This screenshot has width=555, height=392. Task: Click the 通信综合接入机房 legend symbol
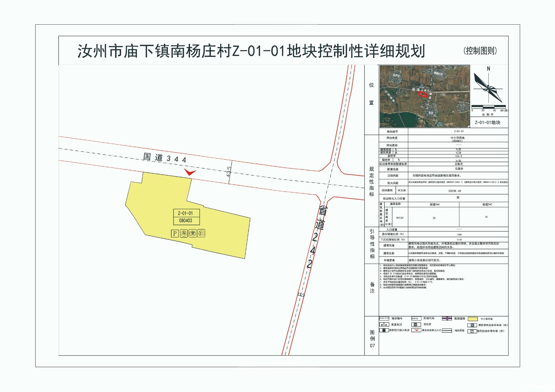384,330
